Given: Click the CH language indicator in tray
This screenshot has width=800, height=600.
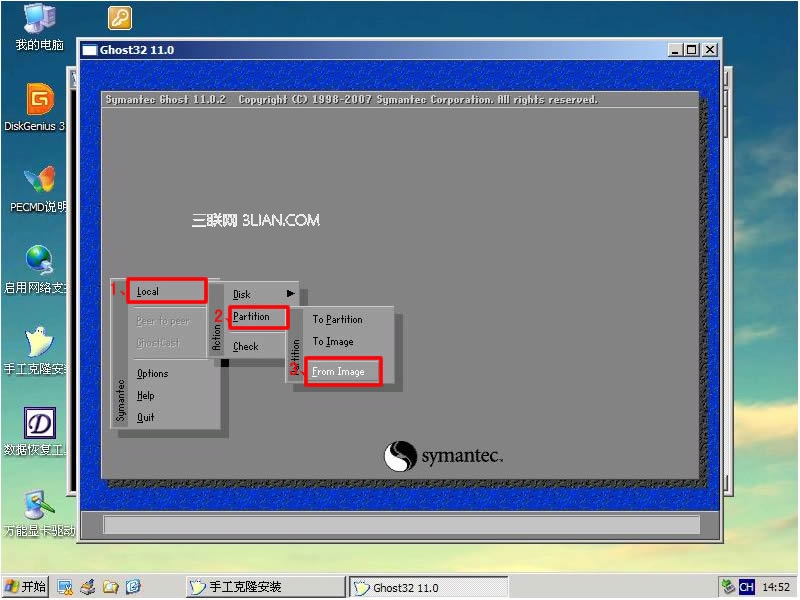Looking at the screenshot, I should [746, 587].
